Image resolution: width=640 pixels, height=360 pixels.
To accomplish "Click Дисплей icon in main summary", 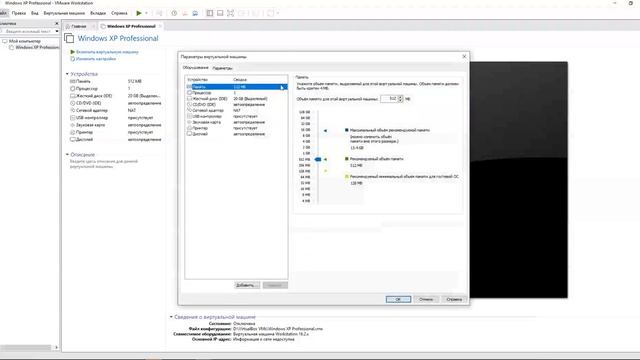I will (72, 140).
